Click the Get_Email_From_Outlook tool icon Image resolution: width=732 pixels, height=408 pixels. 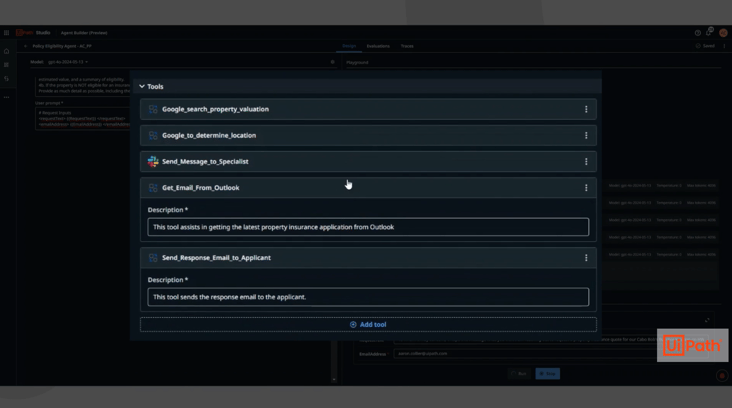click(153, 188)
